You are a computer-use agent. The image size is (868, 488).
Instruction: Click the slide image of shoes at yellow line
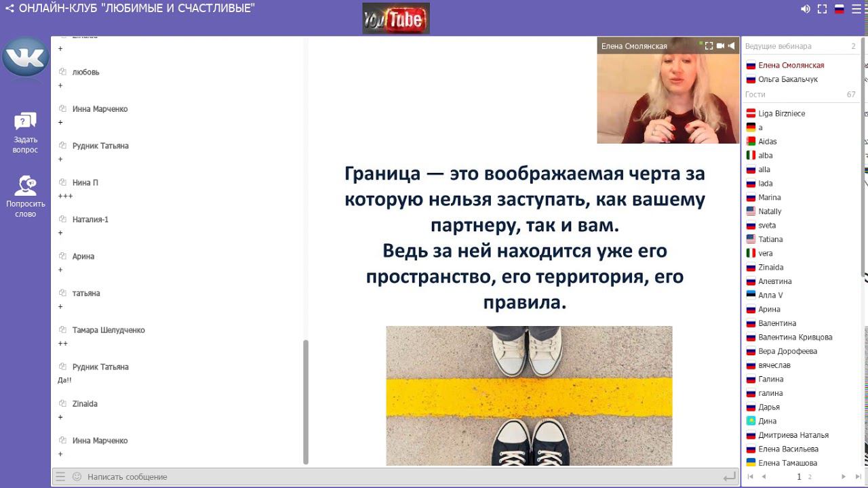[529, 396]
